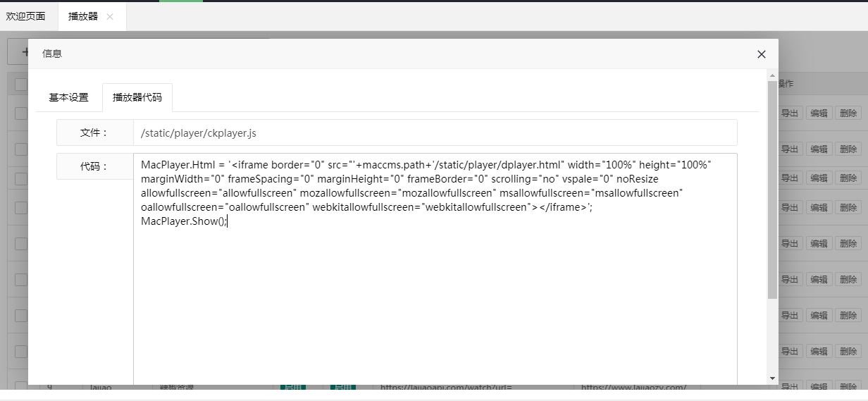Focus the 代码 textarea with the MacPlayer code

click(x=435, y=269)
